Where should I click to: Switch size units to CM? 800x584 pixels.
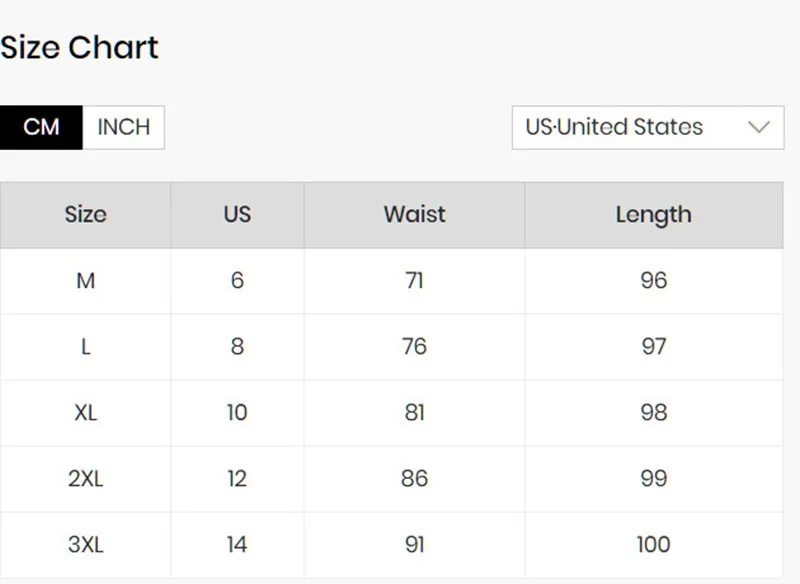pyautogui.click(x=41, y=127)
